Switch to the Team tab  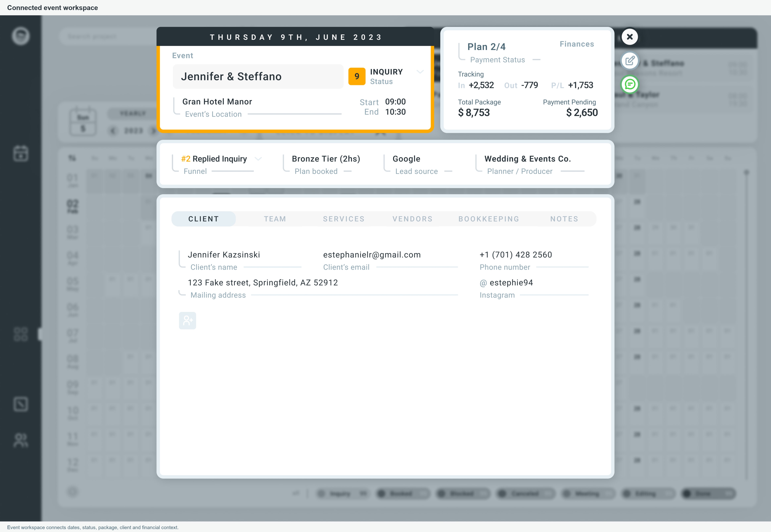tap(275, 219)
